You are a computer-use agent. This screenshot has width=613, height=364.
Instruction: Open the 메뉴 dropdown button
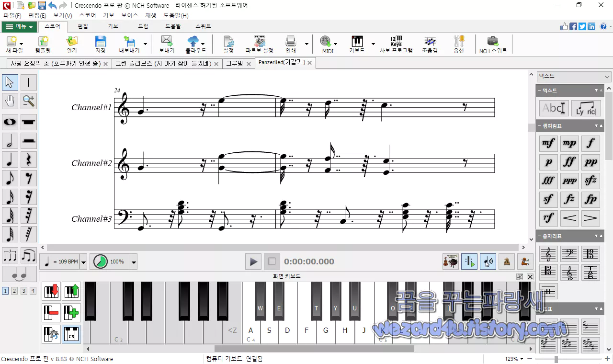20,26
